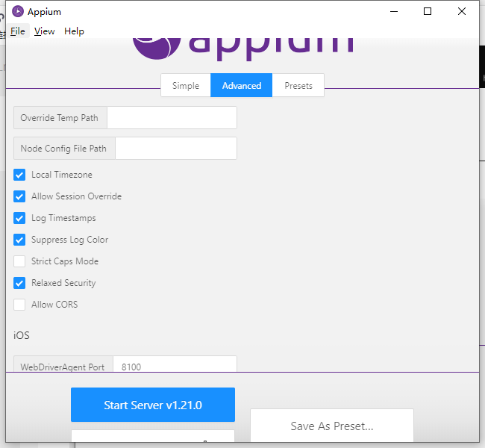Image resolution: width=485 pixels, height=448 pixels.
Task: Open the View menu
Action: pyautogui.click(x=44, y=31)
